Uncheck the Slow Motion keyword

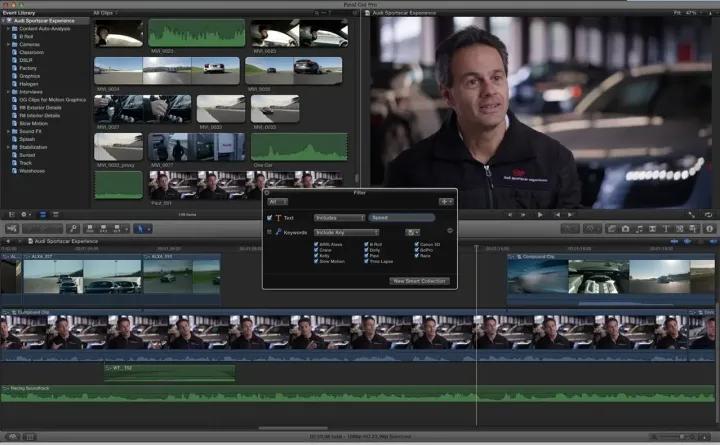(x=317, y=262)
